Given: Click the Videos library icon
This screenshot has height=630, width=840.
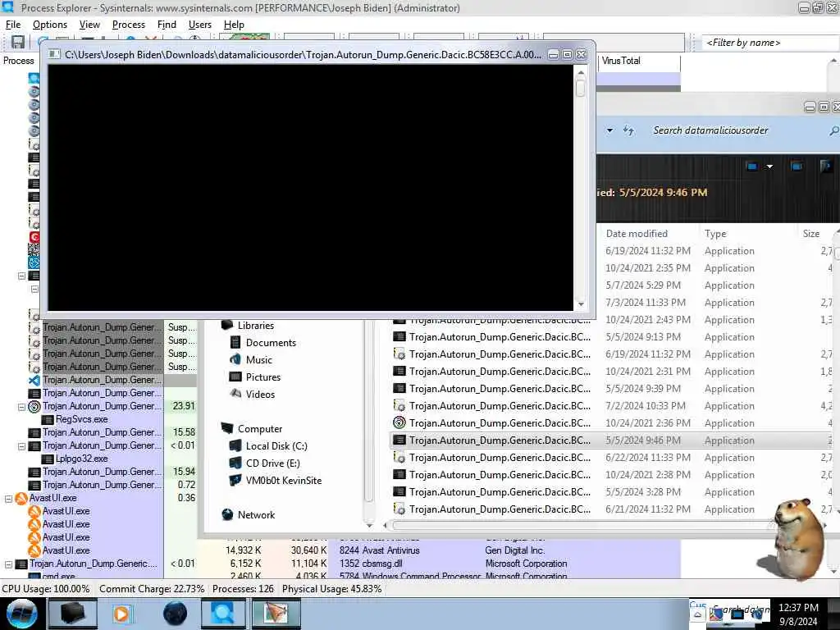Looking at the screenshot, I should pyautogui.click(x=235, y=394).
